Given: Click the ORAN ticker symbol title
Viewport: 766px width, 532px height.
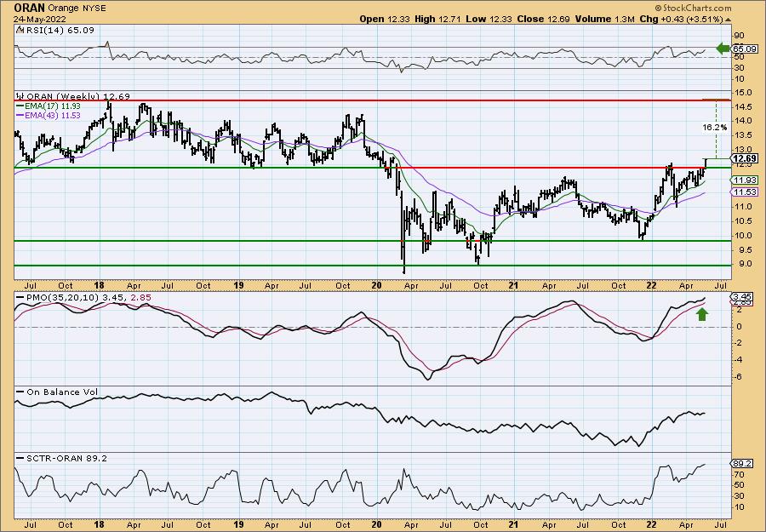Looking at the screenshot, I should (29, 8).
